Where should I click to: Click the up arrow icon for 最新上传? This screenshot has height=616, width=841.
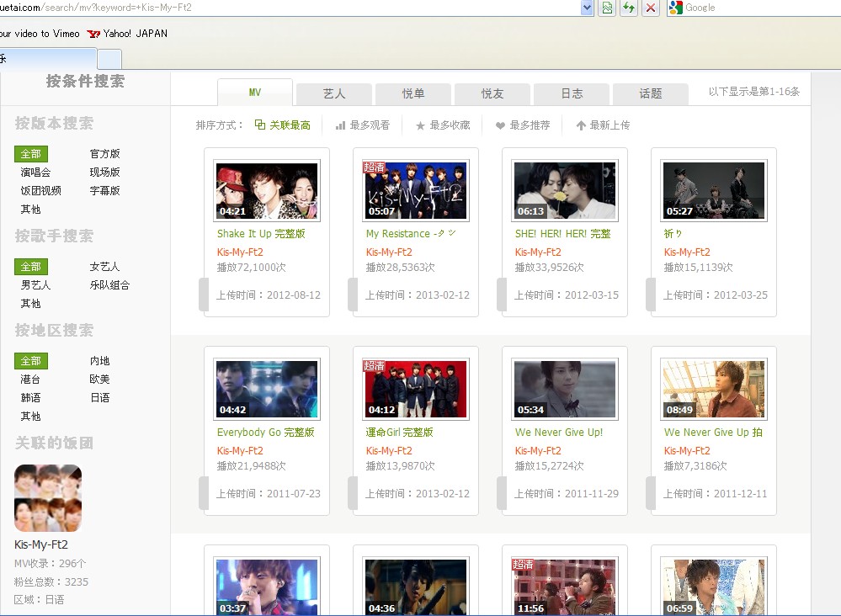(581, 125)
